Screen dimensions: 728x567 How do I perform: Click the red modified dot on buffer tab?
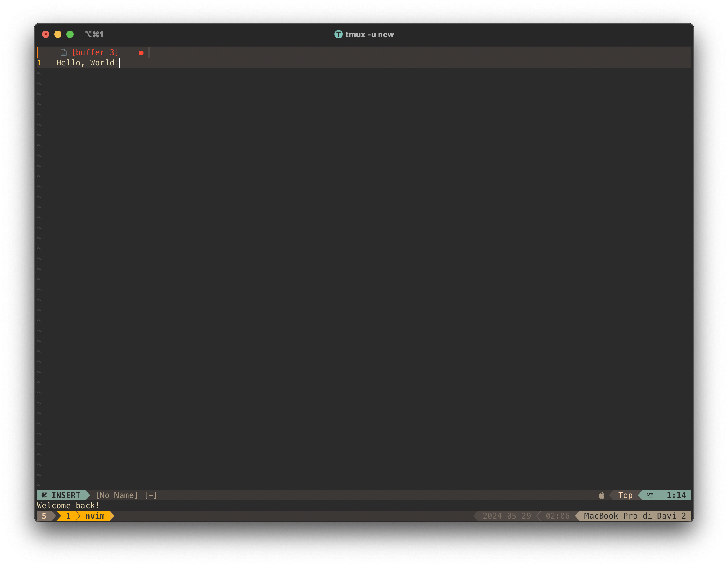pyautogui.click(x=141, y=53)
